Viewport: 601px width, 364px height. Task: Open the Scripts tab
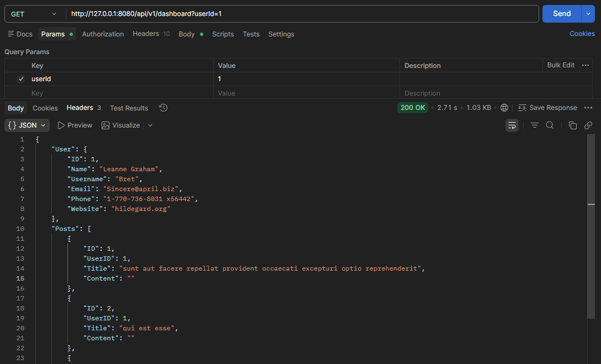(223, 34)
